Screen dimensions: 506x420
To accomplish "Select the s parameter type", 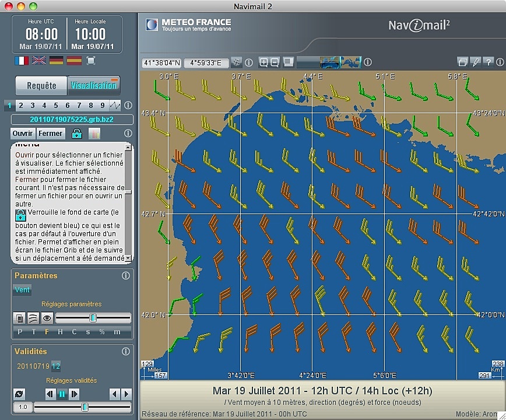I will point(88,332).
